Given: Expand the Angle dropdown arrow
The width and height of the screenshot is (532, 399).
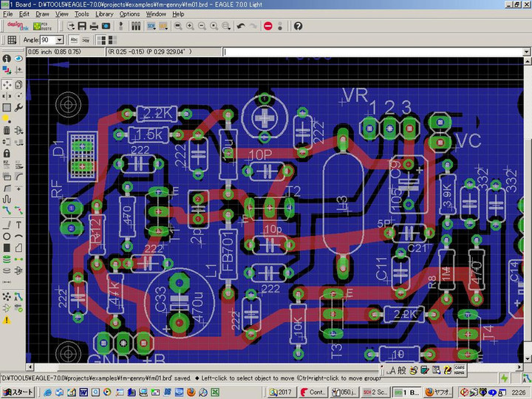Looking at the screenshot, I should [60, 40].
